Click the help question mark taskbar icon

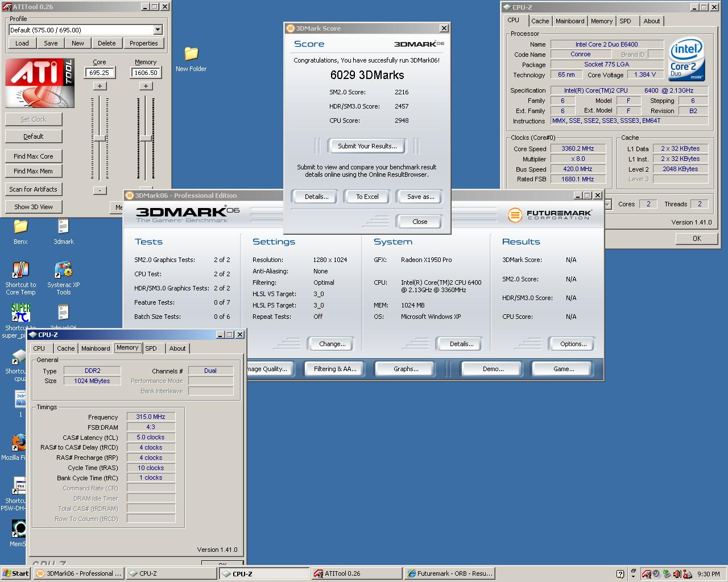click(x=621, y=573)
